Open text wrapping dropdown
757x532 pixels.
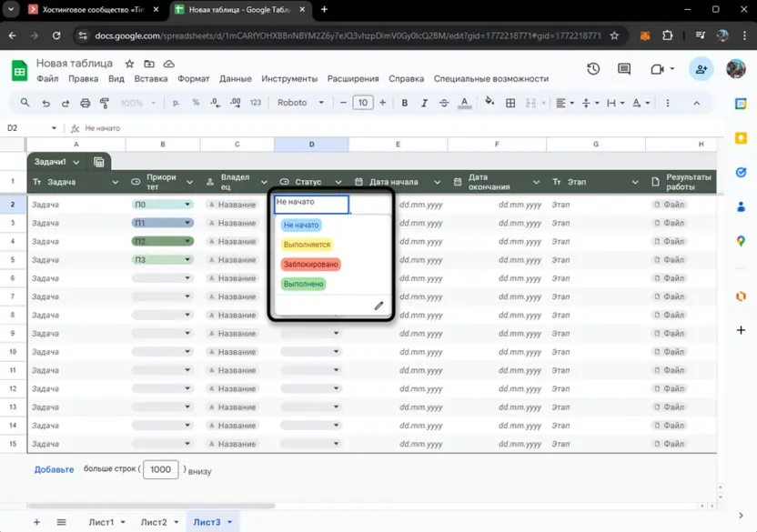615,103
